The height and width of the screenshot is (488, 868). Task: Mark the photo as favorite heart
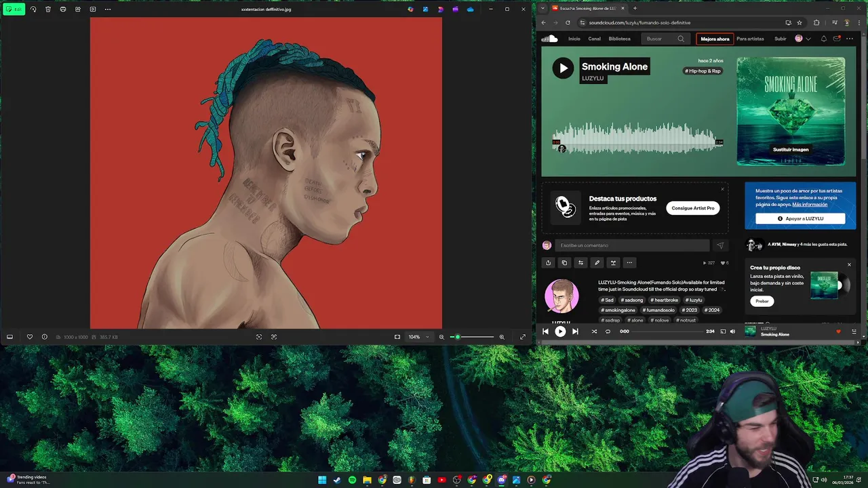(29, 337)
